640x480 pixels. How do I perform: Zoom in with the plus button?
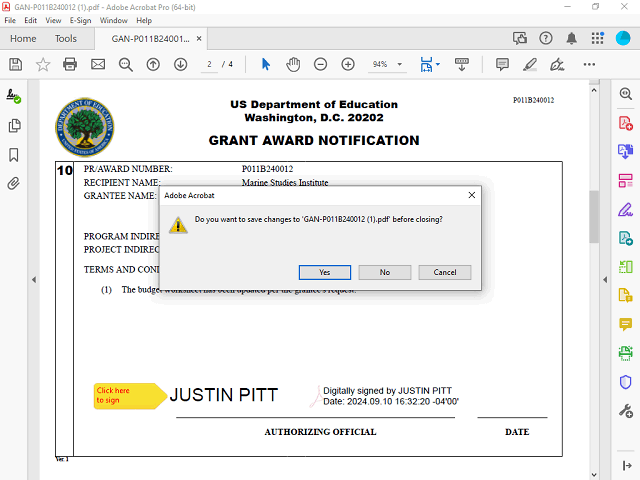tap(348, 64)
